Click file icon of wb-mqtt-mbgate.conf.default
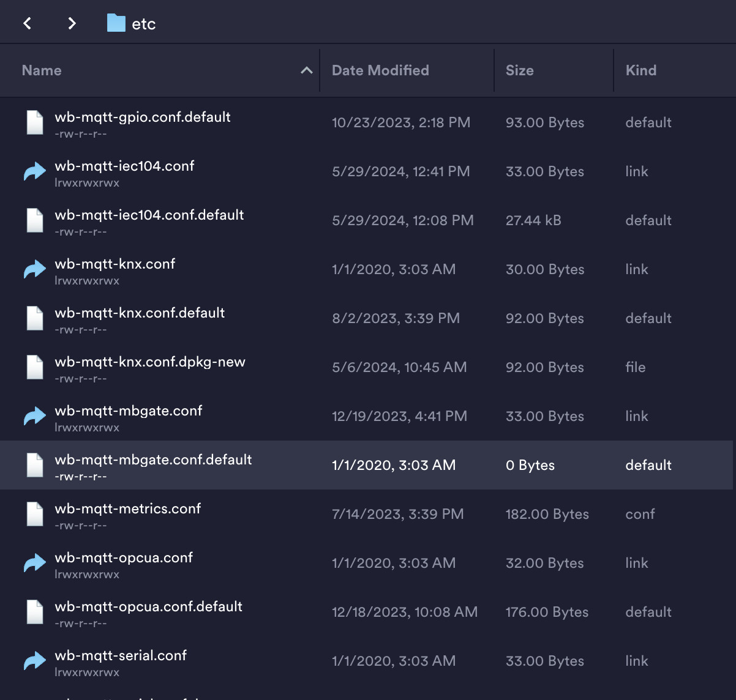The width and height of the screenshot is (736, 700). 35,465
